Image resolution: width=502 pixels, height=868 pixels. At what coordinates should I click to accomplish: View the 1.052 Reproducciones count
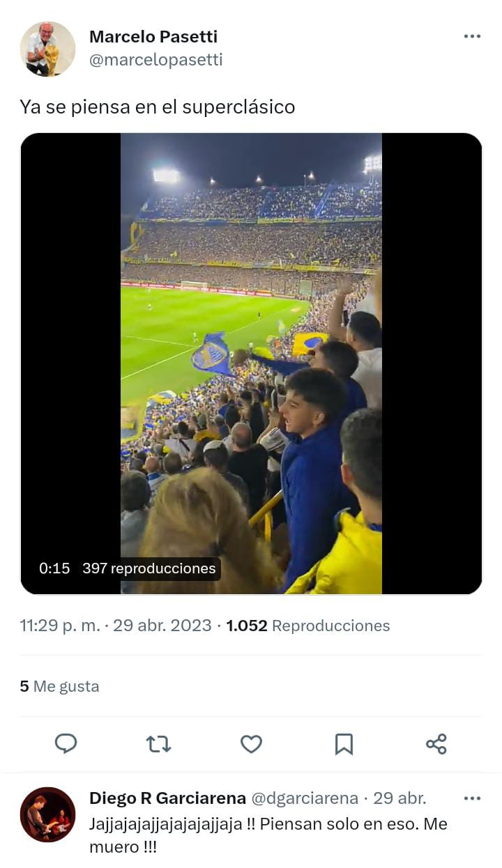coord(307,626)
